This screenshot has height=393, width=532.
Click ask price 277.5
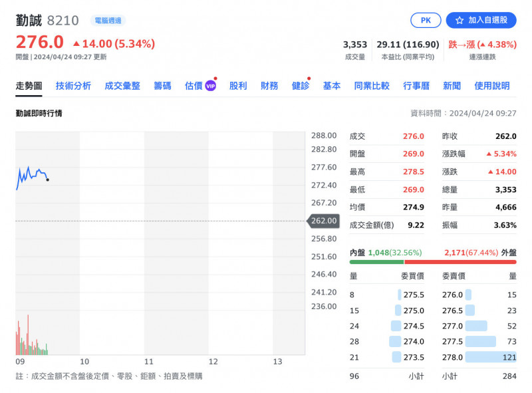tap(452, 342)
